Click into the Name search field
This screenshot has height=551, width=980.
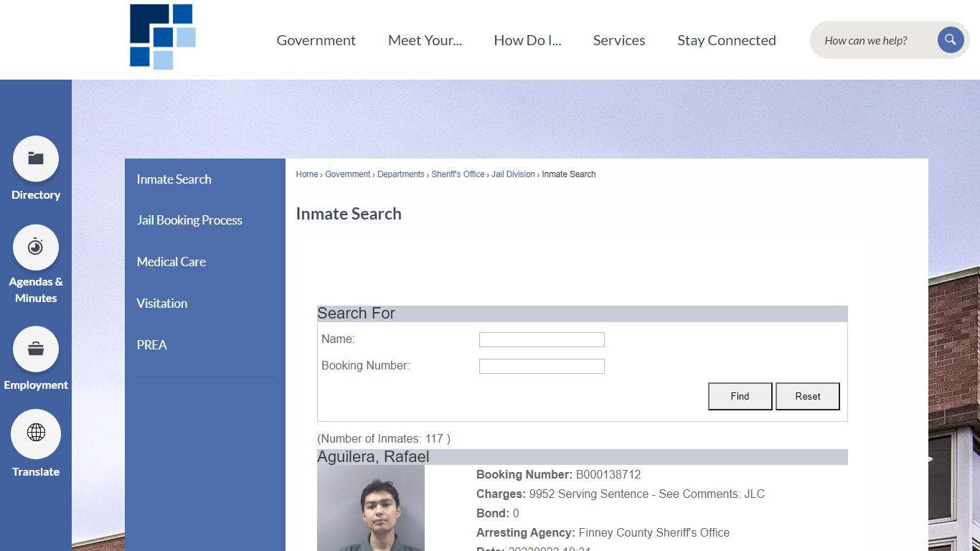[542, 340]
